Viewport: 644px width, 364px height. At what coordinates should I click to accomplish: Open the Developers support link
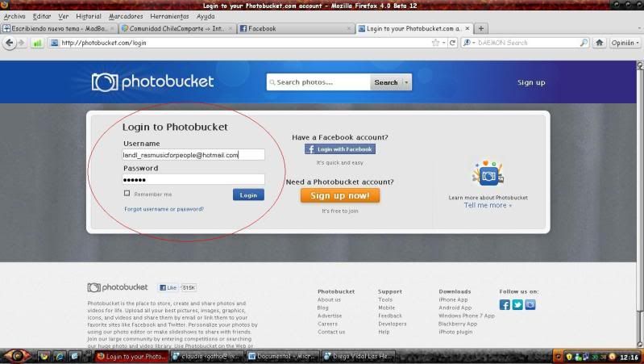[x=393, y=324]
